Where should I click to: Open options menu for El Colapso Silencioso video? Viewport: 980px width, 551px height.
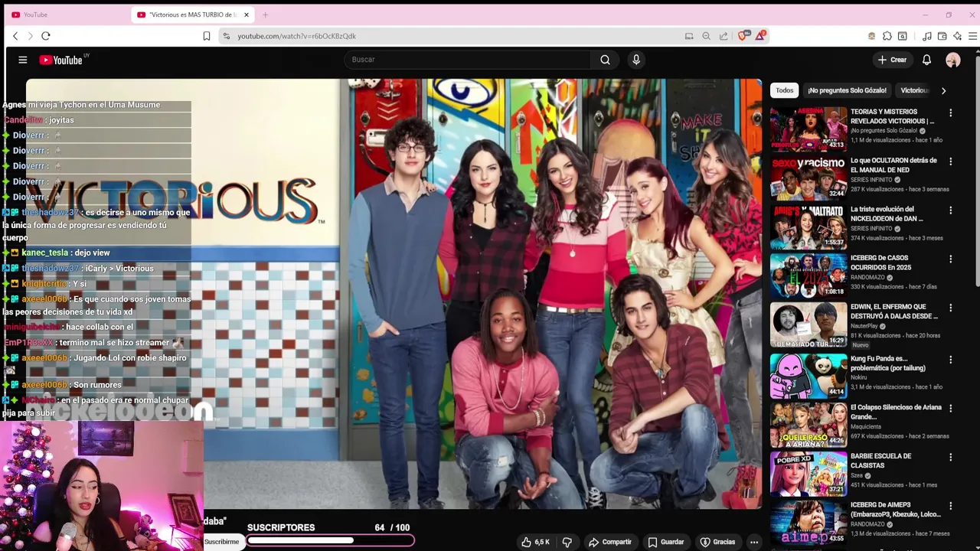951,409
